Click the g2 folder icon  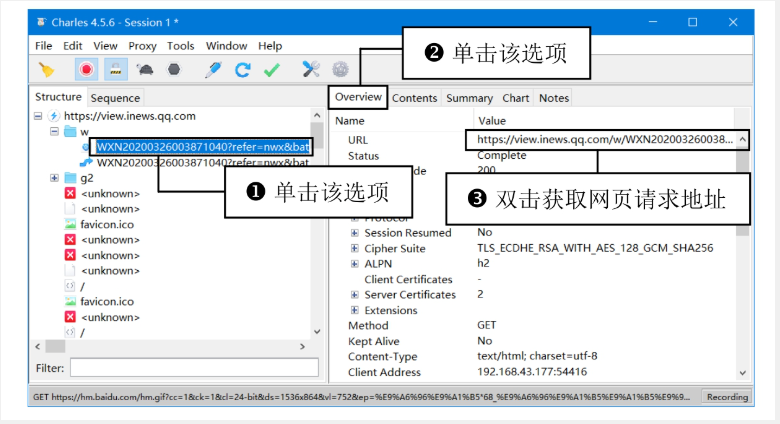pos(71,178)
